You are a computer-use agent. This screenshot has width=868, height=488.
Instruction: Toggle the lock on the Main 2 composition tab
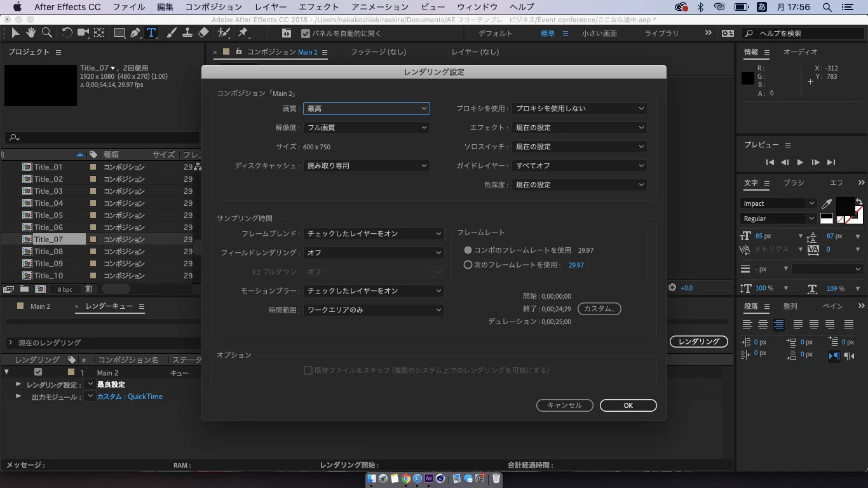pos(238,51)
